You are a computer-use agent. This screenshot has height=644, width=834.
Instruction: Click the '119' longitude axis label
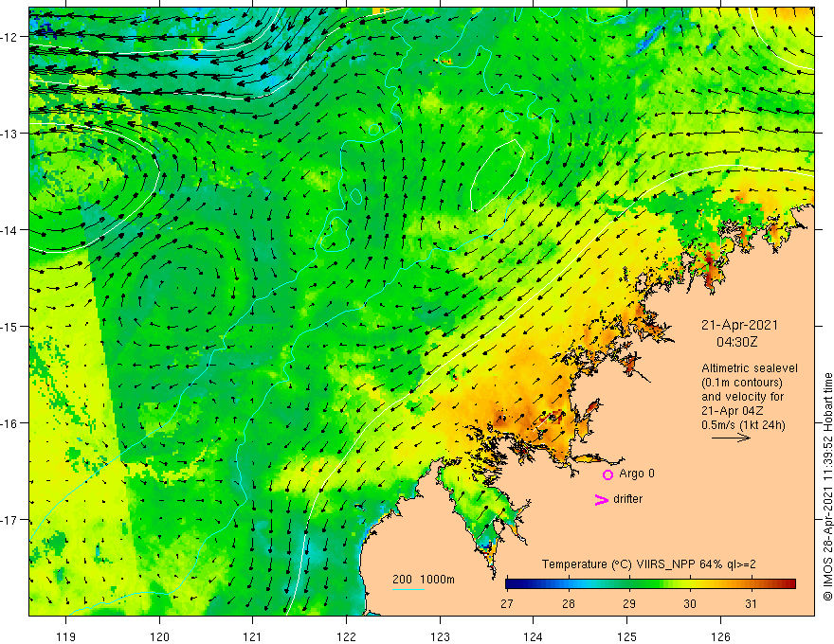pos(66,636)
